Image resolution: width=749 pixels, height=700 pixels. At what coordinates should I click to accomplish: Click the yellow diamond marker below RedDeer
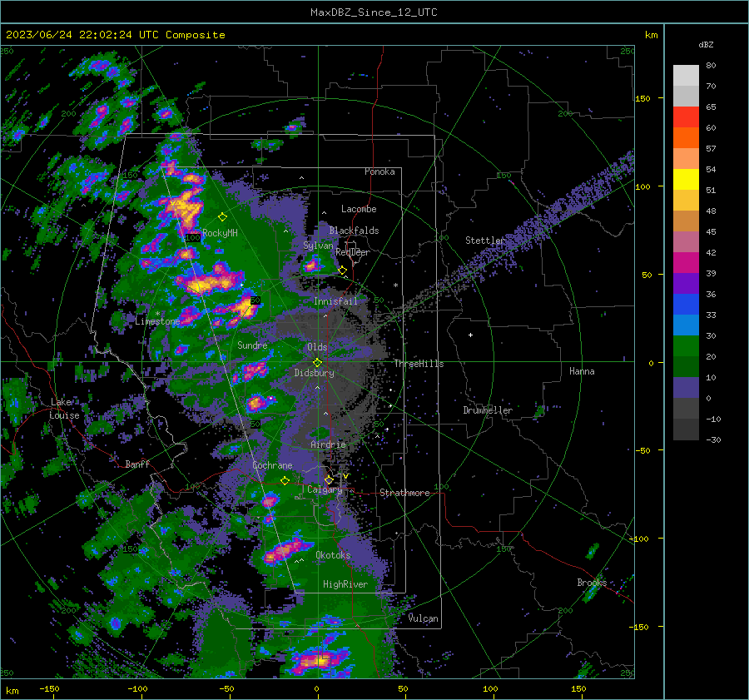point(343,271)
